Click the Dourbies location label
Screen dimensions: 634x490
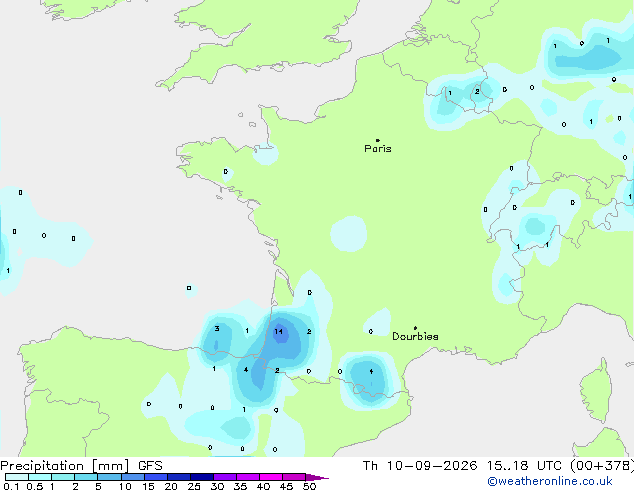pos(415,336)
